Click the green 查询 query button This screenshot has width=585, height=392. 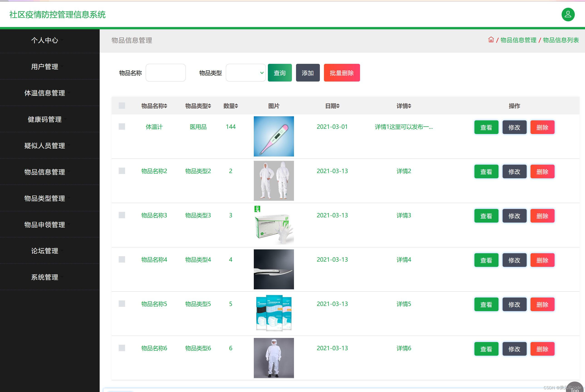(280, 72)
